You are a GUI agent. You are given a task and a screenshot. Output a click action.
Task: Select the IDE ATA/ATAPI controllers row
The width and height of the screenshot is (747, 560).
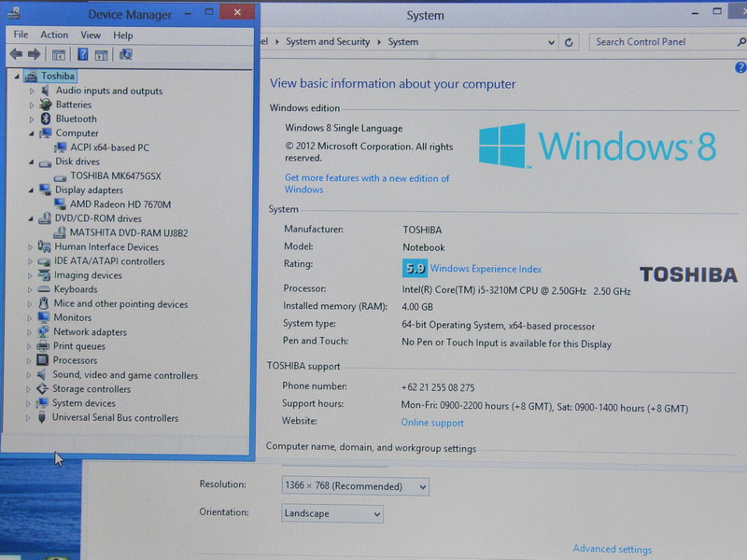(109, 261)
